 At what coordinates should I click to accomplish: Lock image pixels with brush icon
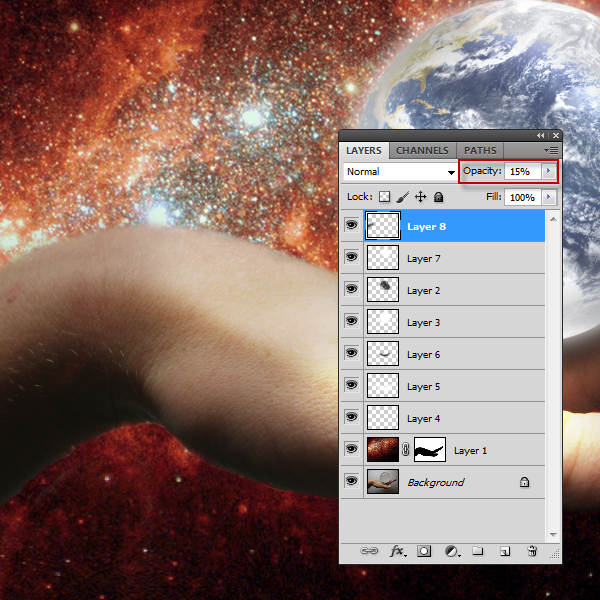pyautogui.click(x=403, y=197)
